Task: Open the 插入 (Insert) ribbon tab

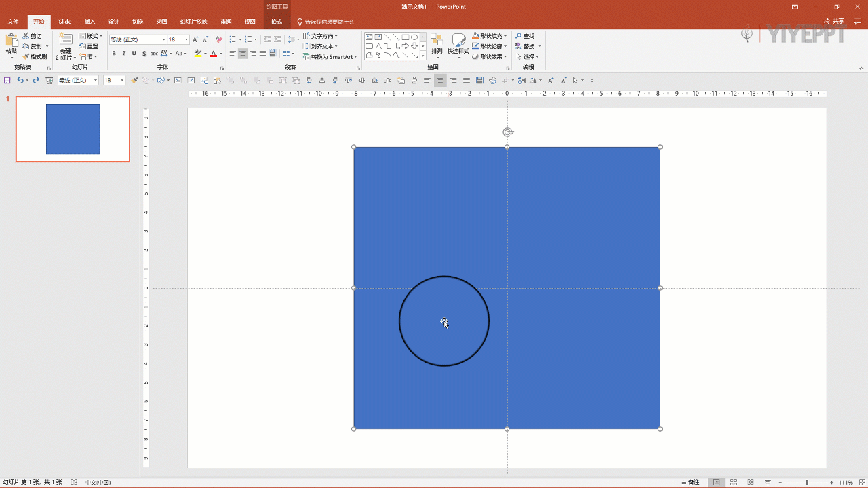Action: pyautogui.click(x=90, y=22)
